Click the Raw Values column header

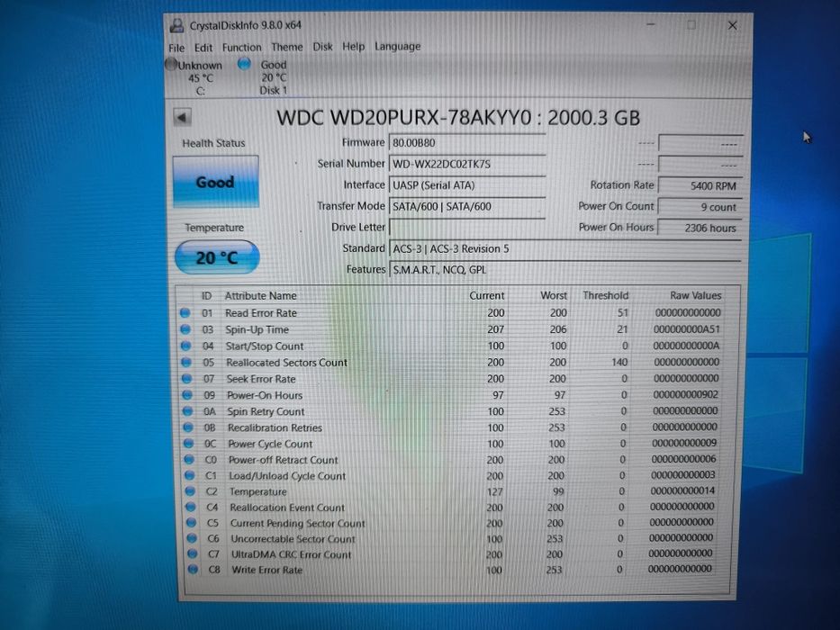pyautogui.click(x=695, y=295)
